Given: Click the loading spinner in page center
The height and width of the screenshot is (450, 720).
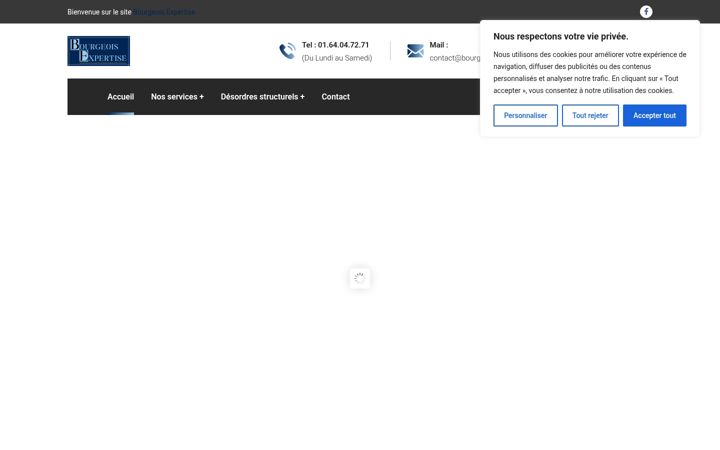Looking at the screenshot, I should click(360, 278).
